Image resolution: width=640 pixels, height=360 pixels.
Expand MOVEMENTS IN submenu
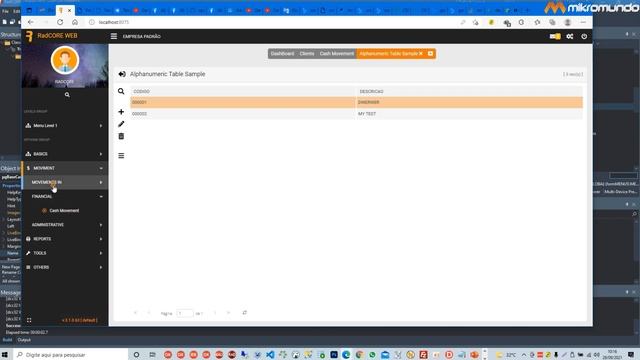point(64,182)
